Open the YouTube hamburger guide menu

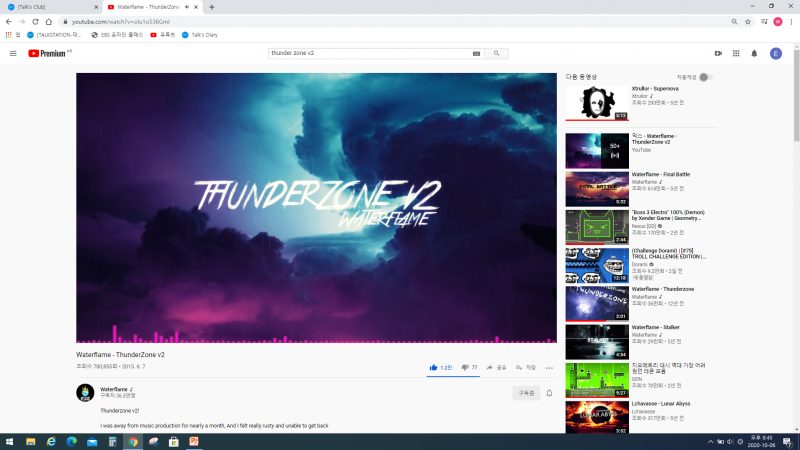(x=13, y=53)
